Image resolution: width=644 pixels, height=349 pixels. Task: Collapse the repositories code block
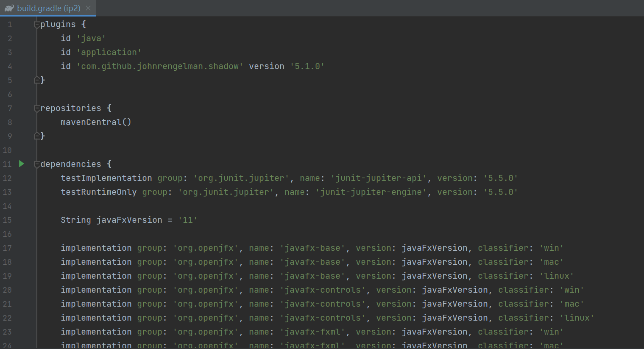tap(37, 108)
